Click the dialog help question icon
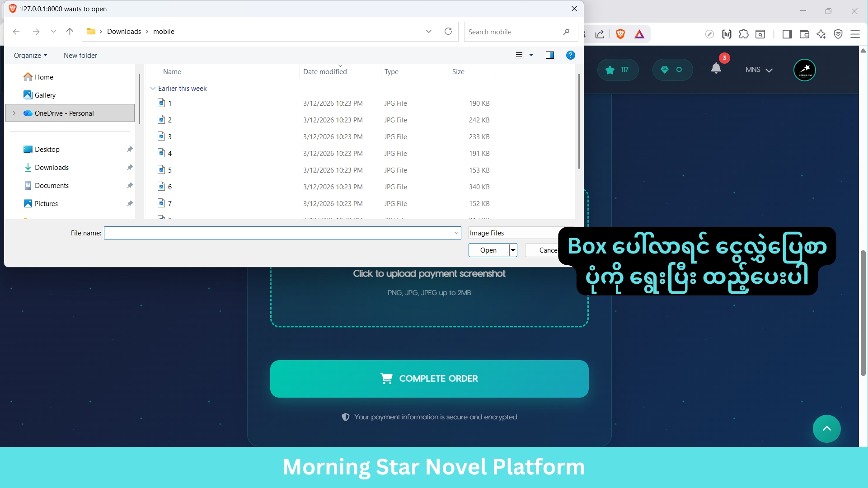 point(570,55)
